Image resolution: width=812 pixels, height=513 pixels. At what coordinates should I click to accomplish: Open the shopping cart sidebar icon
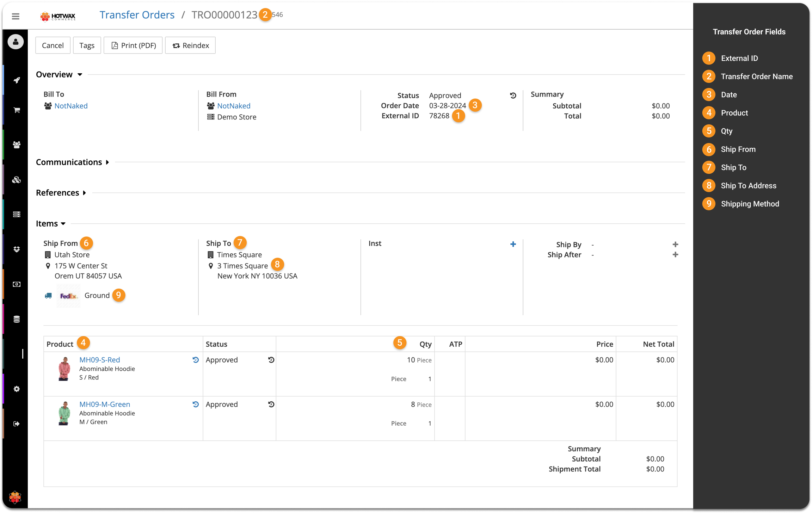click(x=17, y=110)
